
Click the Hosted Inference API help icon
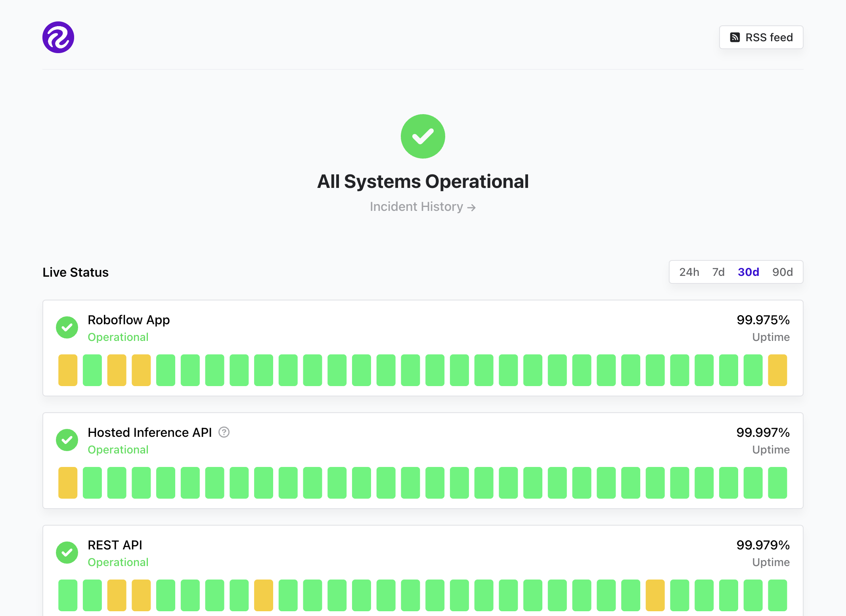(224, 432)
